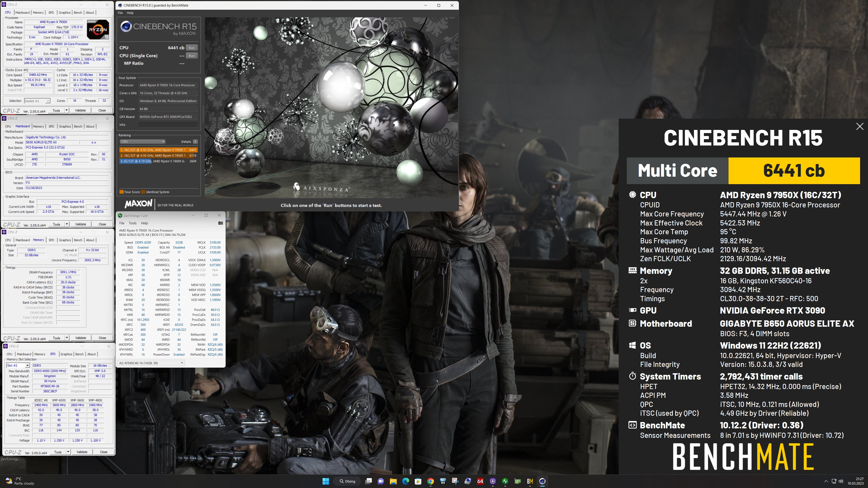This screenshot has height=488, width=868.
Task: Open the CPU ranking dropdown in Cinebench
Action: 143,142
